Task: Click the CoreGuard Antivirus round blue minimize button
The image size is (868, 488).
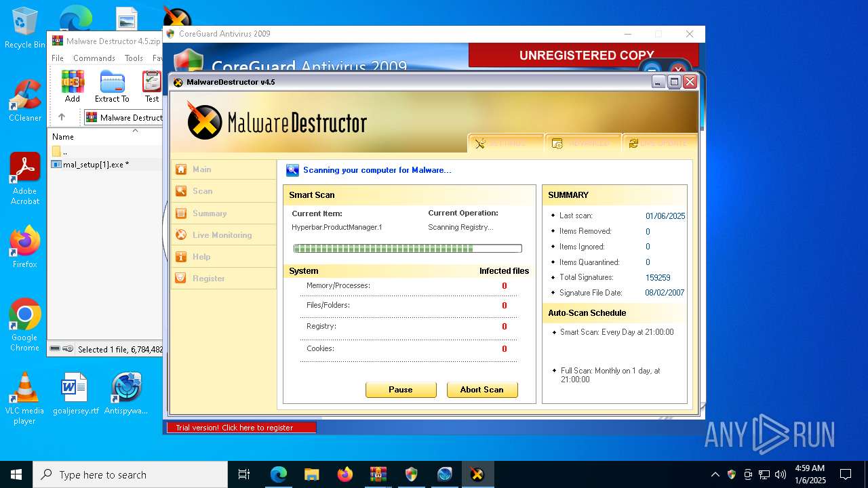Action: 651,69
